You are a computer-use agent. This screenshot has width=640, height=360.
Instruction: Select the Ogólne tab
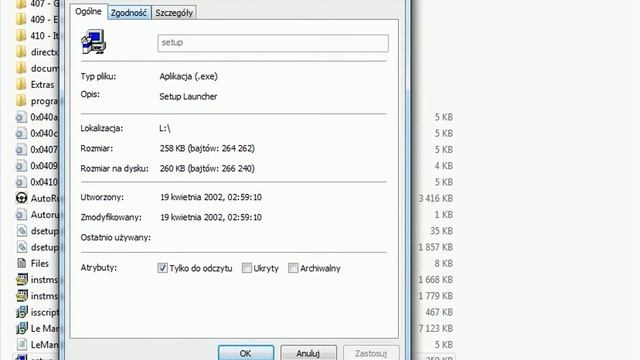pos(88,11)
